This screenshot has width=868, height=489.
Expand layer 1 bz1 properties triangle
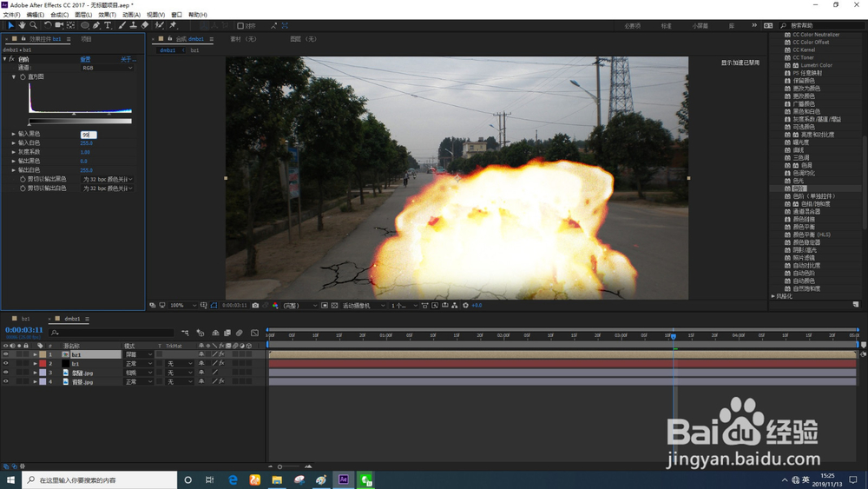click(35, 354)
